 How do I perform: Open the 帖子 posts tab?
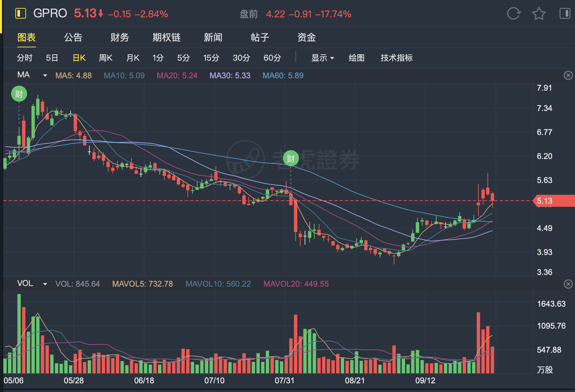(x=260, y=37)
